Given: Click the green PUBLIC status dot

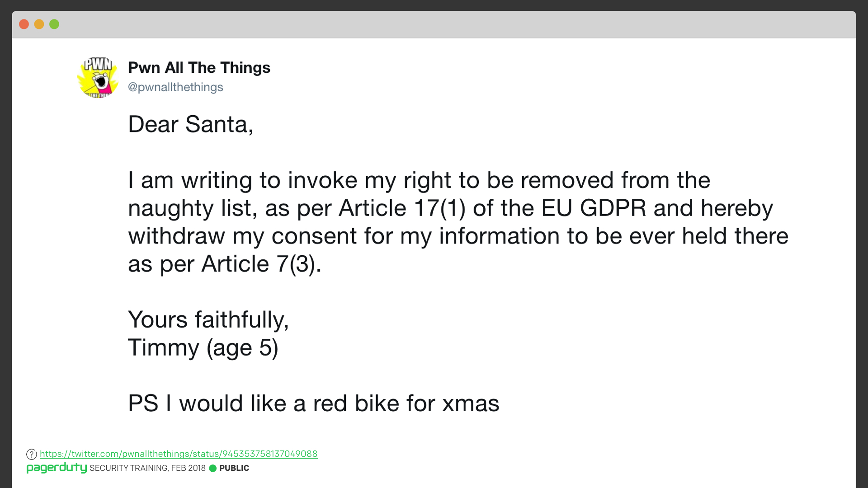Looking at the screenshot, I should click(x=213, y=468).
